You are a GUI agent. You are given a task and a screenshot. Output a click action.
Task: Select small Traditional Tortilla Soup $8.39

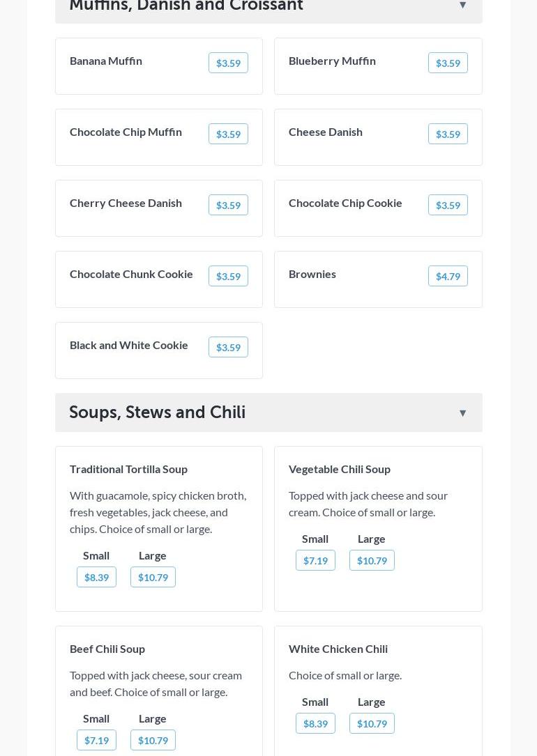96,577
